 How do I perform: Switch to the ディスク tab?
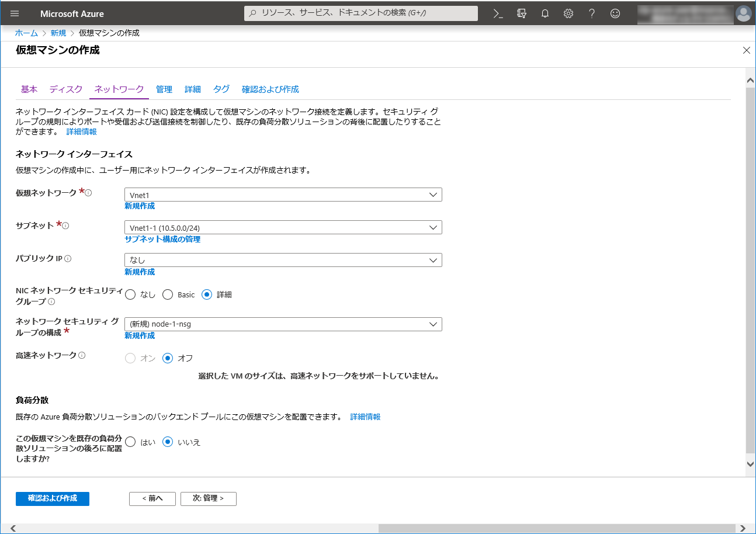pos(66,89)
